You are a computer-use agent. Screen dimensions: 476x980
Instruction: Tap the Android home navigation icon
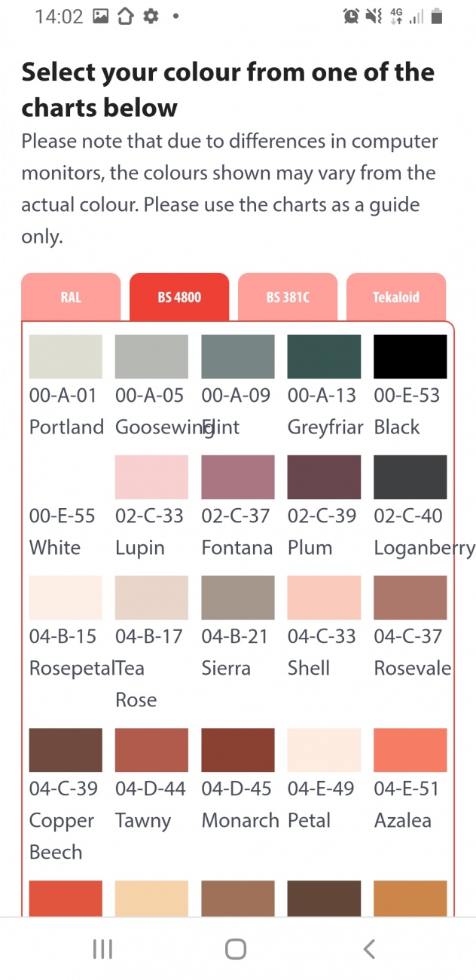pos(236,948)
